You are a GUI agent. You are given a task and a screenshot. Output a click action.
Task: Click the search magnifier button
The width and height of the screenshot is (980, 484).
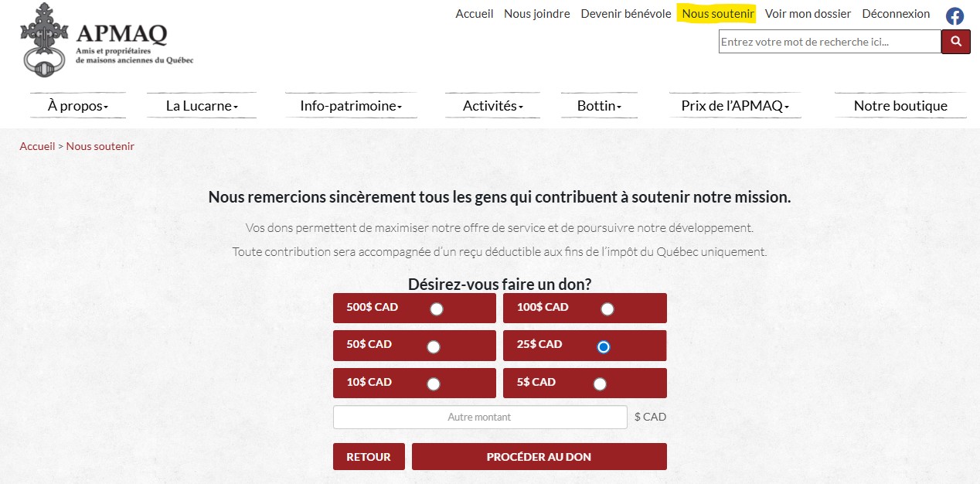[955, 42]
